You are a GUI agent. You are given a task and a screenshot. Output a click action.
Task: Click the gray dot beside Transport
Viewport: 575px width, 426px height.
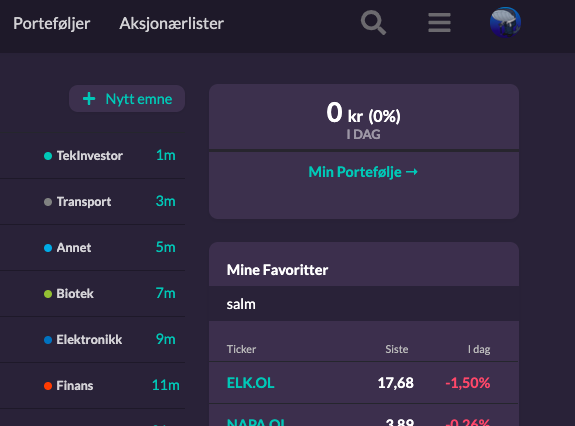(x=48, y=202)
